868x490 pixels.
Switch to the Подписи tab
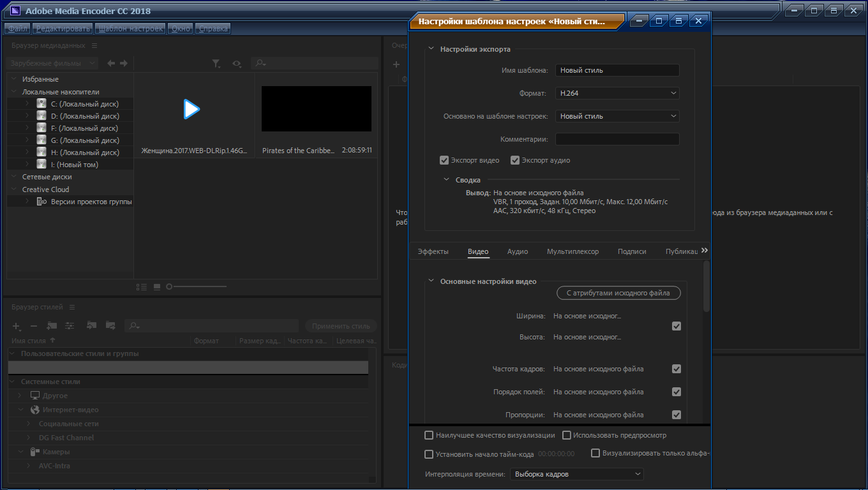632,251
